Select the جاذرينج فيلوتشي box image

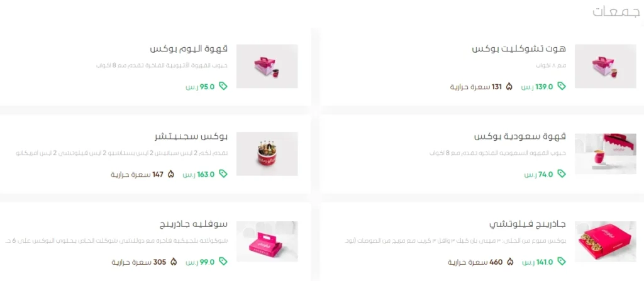[x=605, y=241]
